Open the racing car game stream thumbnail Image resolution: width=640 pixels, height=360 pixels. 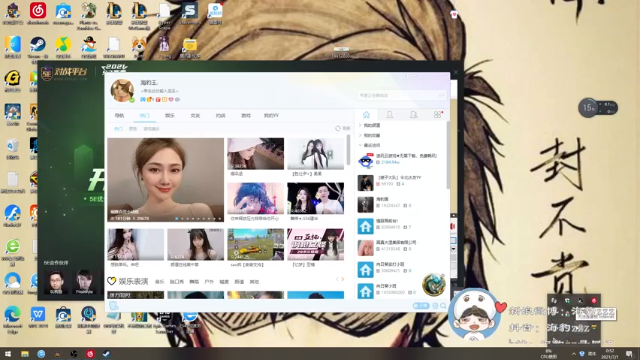[256, 244]
